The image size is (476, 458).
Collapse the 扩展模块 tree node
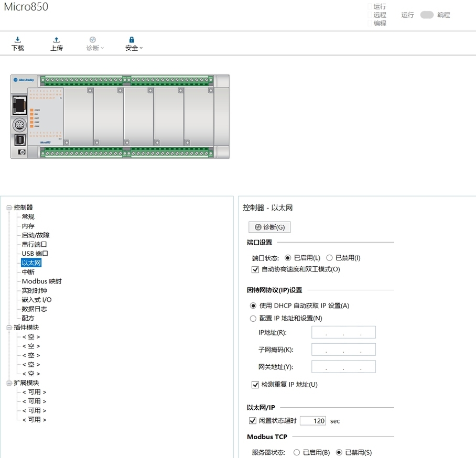[9, 383]
